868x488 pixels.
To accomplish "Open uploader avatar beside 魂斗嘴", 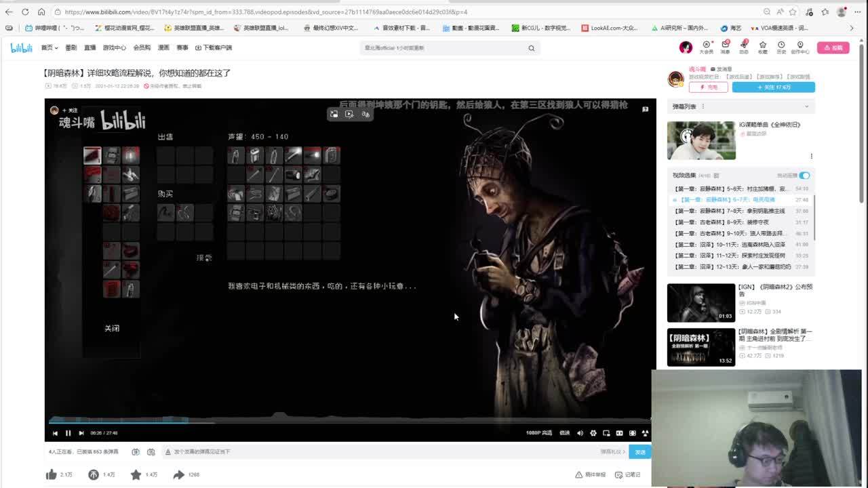I will 675,79.
